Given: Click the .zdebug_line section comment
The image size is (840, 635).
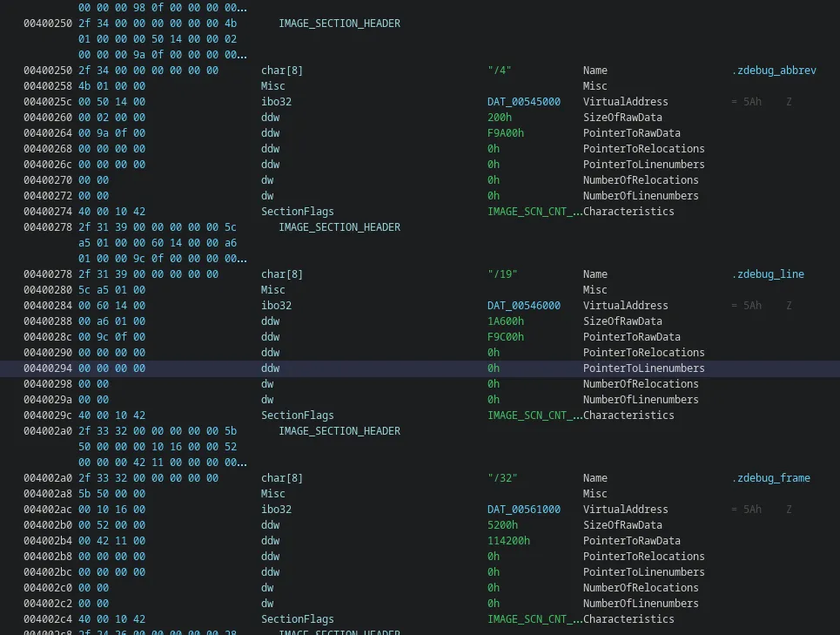Looking at the screenshot, I should (x=768, y=274).
